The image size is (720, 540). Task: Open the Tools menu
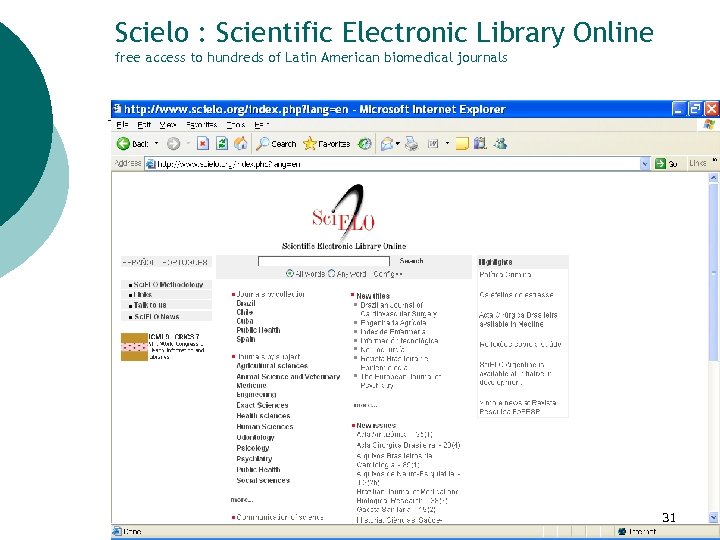(236, 124)
